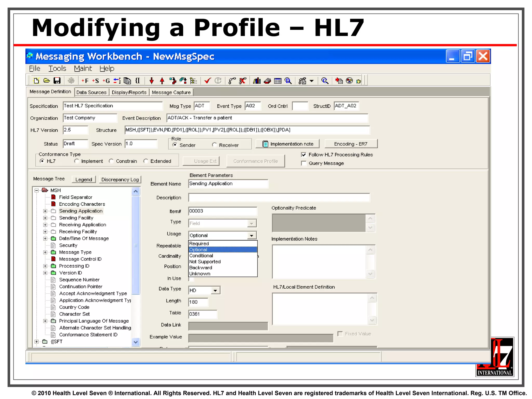Click the +F add field icon

[x=85, y=81]
